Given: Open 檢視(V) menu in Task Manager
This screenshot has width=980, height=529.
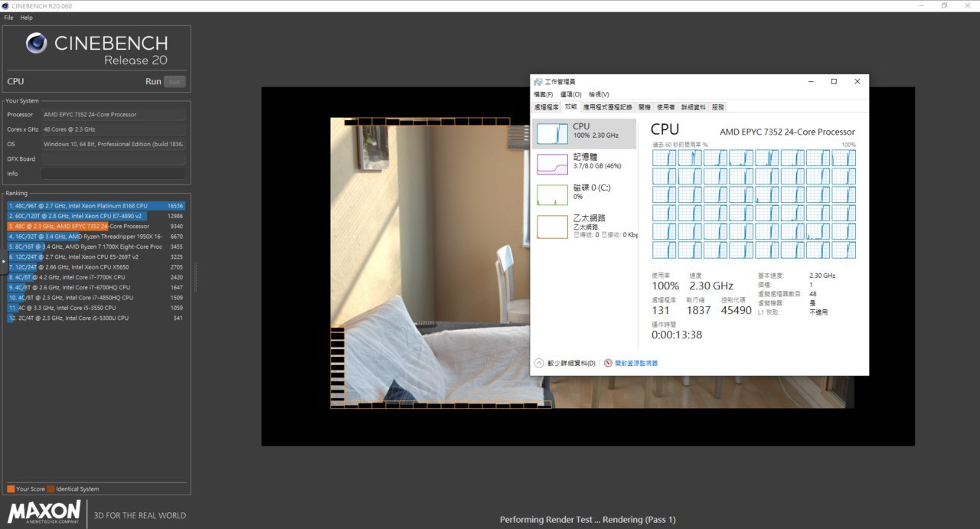Looking at the screenshot, I should click(x=599, y=94).
